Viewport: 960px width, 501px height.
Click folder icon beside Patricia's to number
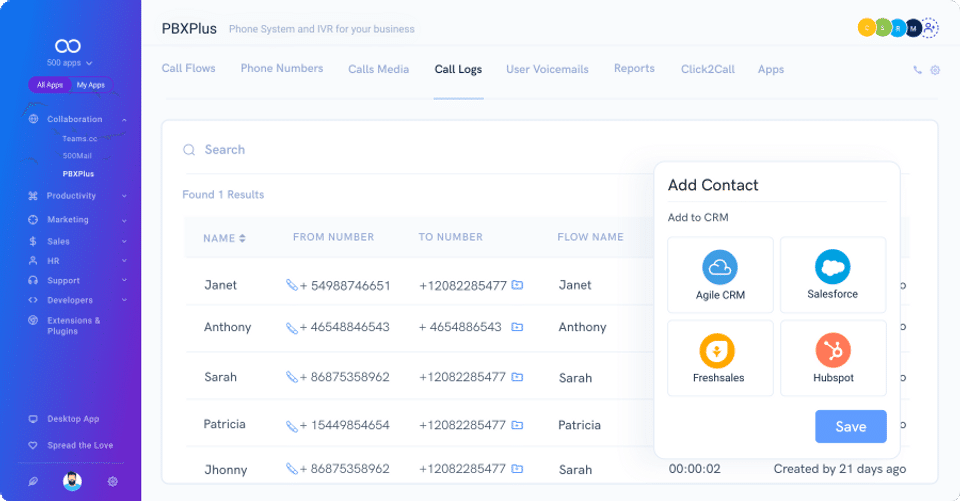[x=517, y=424]
